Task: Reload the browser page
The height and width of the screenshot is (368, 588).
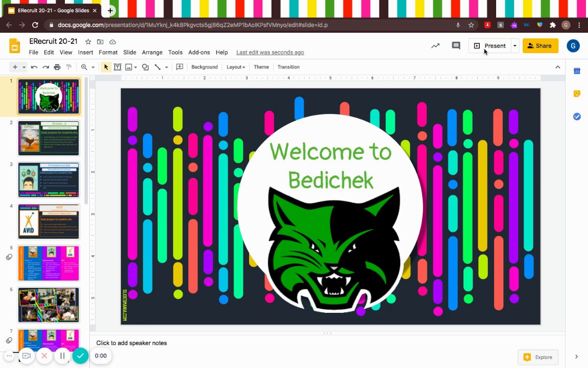Action: (35, 25)
